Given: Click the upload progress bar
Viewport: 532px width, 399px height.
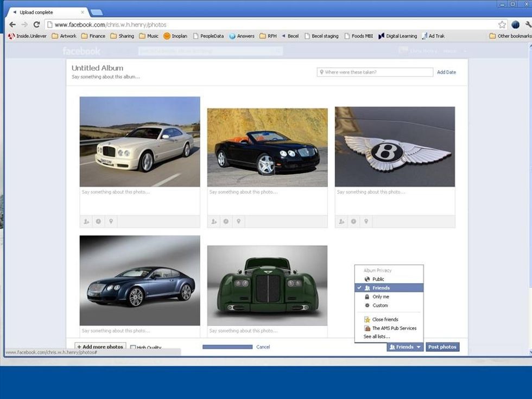Looking at the screenshot, I should (227, 347).
